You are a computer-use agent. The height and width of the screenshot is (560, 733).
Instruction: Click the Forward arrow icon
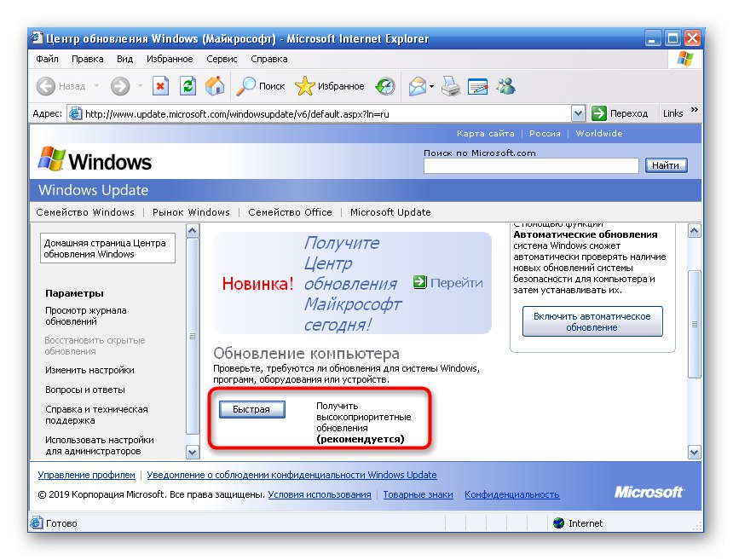(120, 86)
